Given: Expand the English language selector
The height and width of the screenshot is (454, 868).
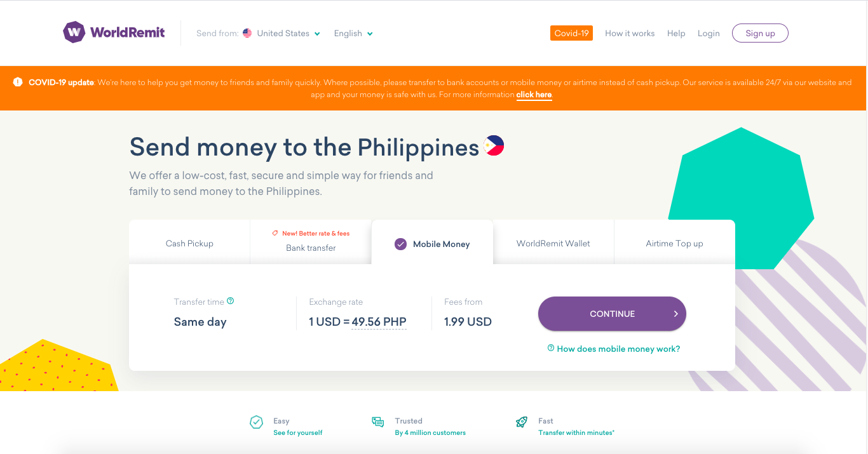Looking at the screenshot, I should click(353, 33).
